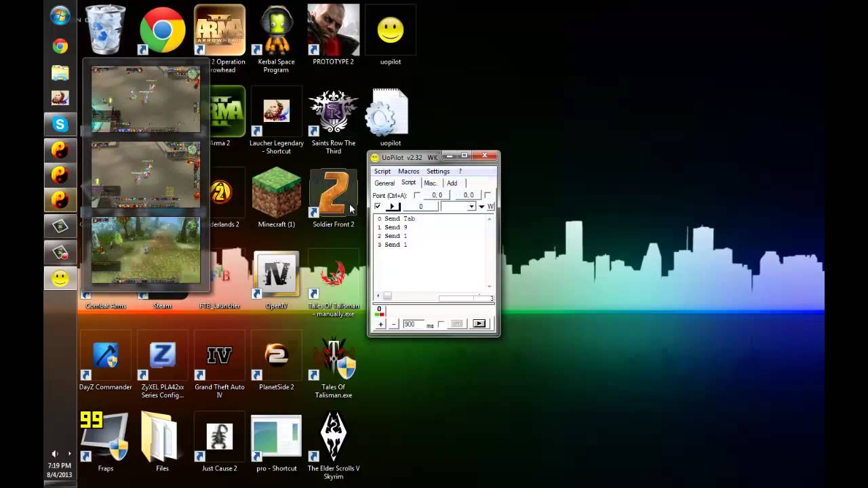Screen dimensions: 868x488
Task: Click the script editor's scroll down arrow
Action: [x=489, y=286]
